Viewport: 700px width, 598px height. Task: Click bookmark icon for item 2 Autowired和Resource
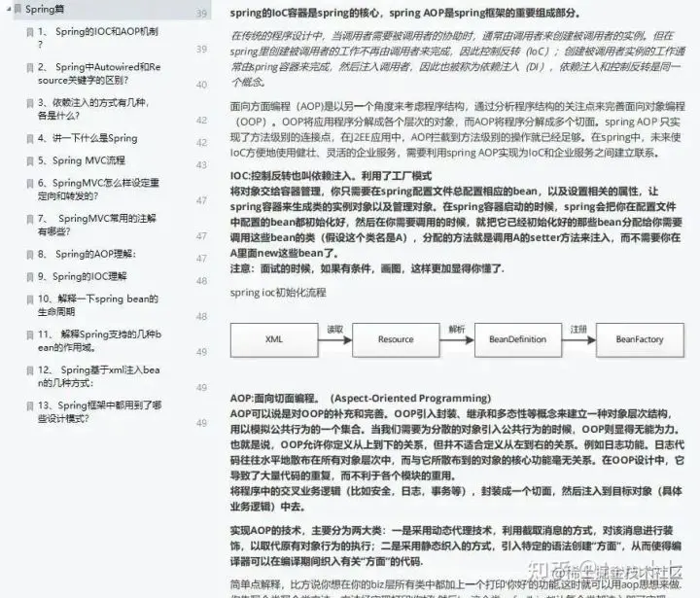coord(30,68)
